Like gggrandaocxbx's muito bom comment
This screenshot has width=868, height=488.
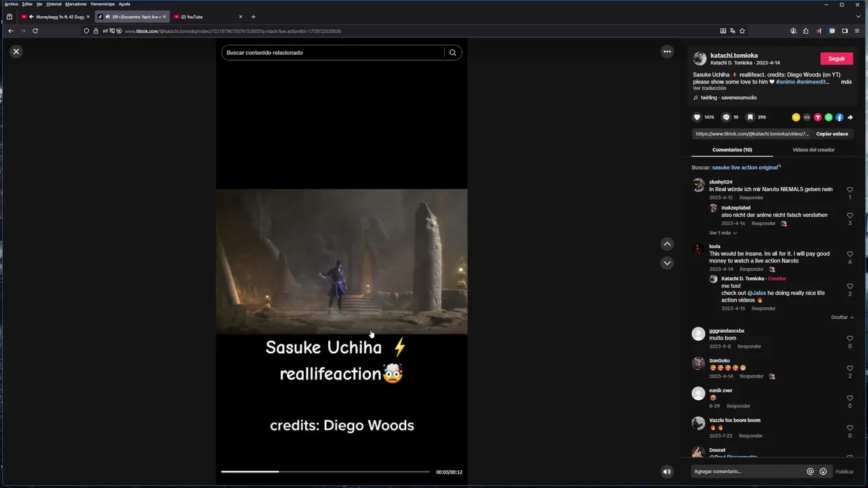(x=850, y=339)
